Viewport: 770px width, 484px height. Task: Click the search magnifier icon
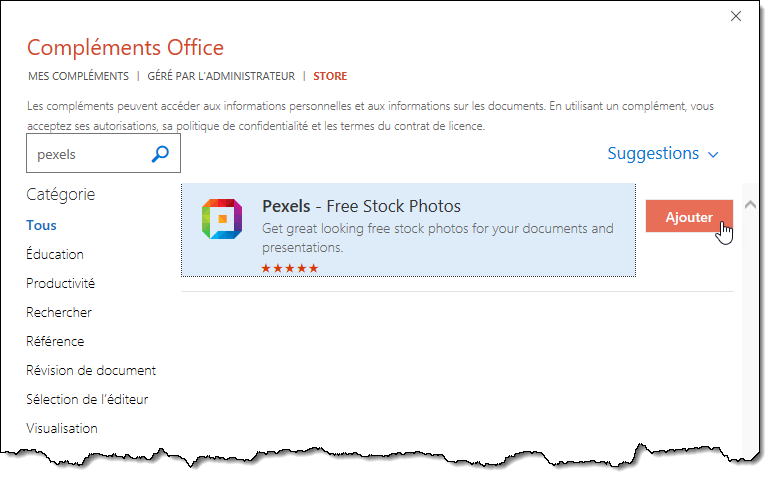(x=160, y=155)
